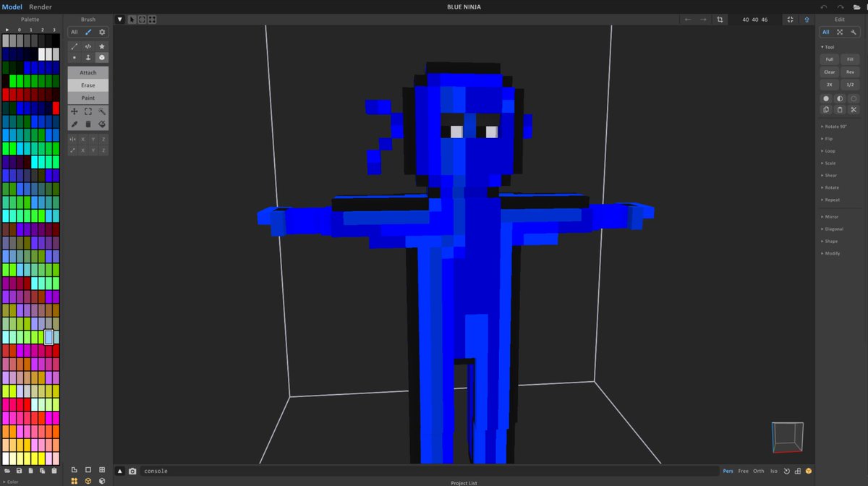Expand the Flip section
Screen dimensions: 868x486
coord(827,139)
